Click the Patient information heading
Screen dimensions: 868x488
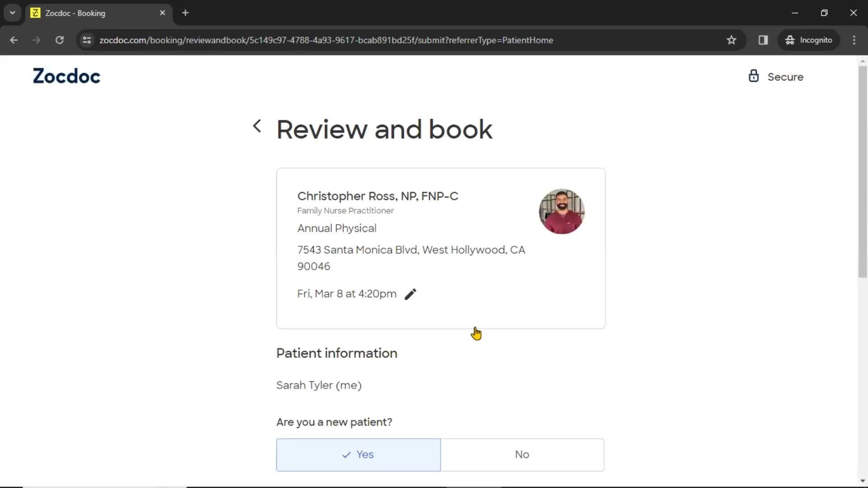(x=337, y=353)
